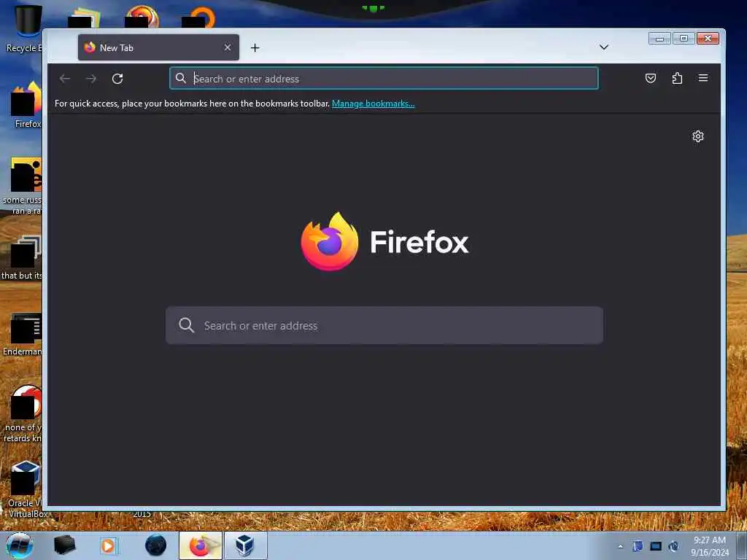Select the Enderman desktop icon
The width and height of the screenshot is (747, 560).
pos(23,335)
